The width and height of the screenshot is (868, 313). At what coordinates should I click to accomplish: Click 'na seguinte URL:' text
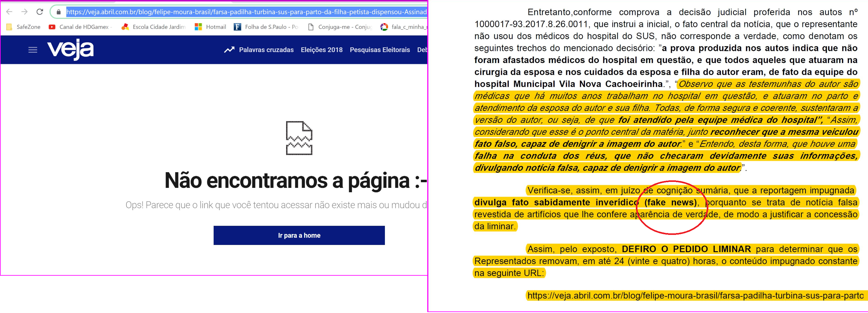tap(509, 273)
